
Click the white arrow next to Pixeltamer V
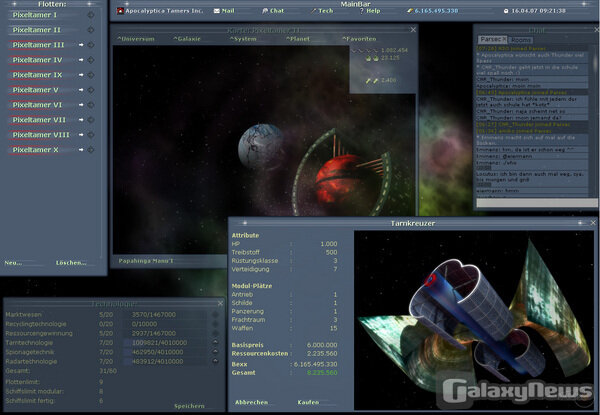81,90
